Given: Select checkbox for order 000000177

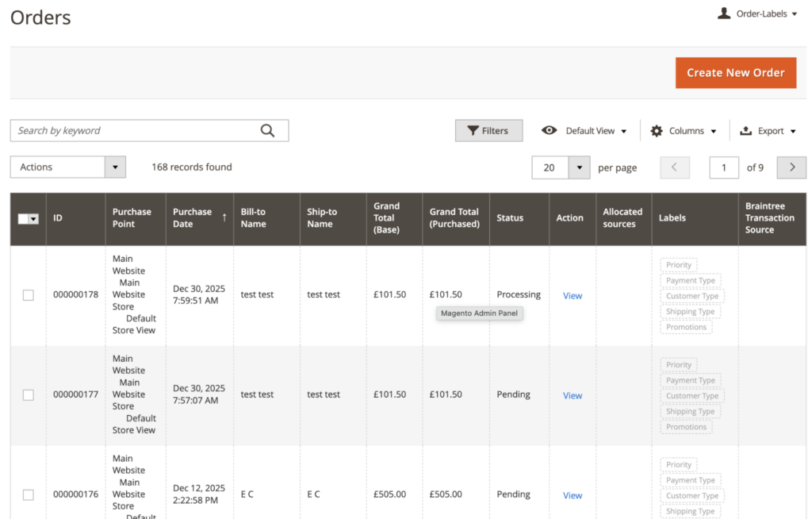Looking at the screenshot, I should point(29,395).
